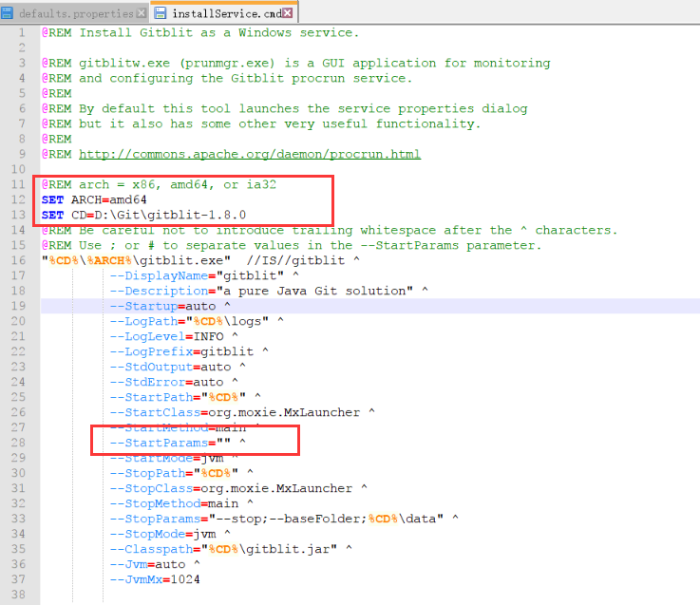700x605 pixels.
Task: Click the '--StopClass=org.moxie.MxLauncher' line
Action: tap(238, 488)
